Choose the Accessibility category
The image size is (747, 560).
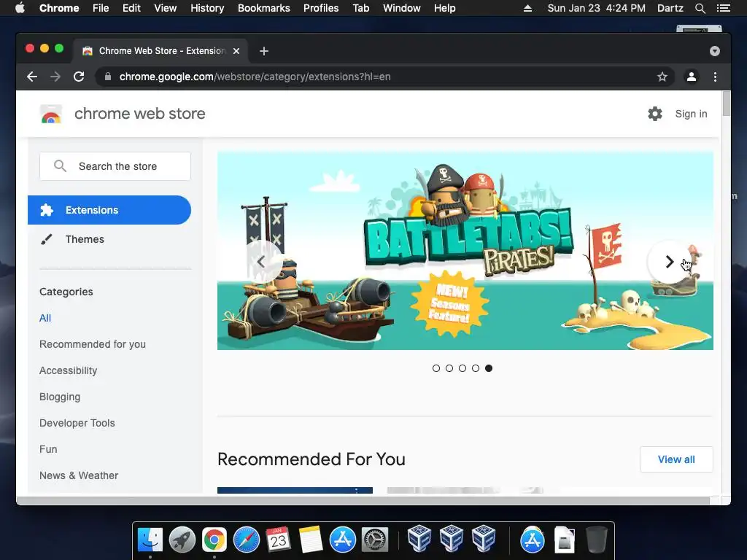click(x=68, y=370)
